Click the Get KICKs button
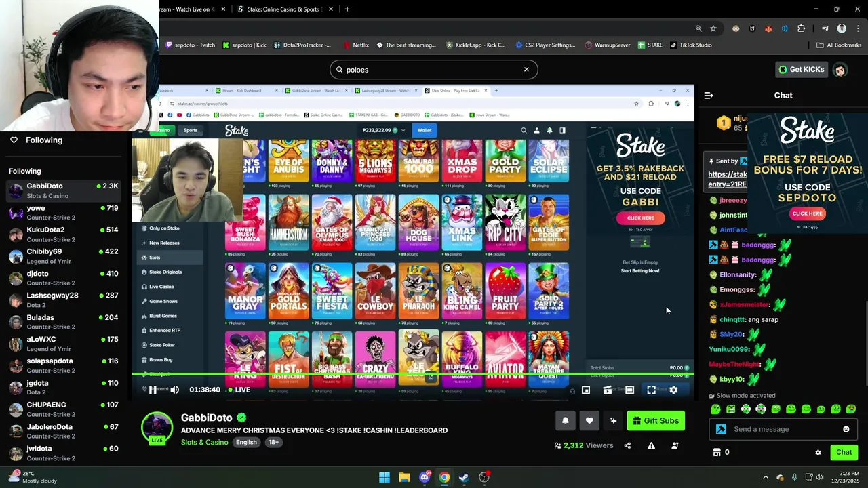The width and height of the screenshot is (868, 488). click(802, 69)
